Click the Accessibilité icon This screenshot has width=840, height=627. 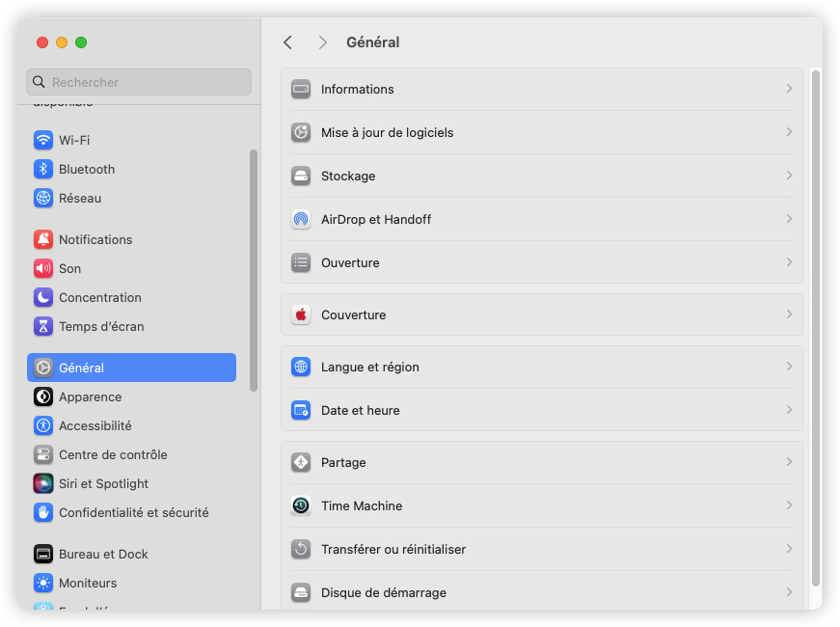43,425
